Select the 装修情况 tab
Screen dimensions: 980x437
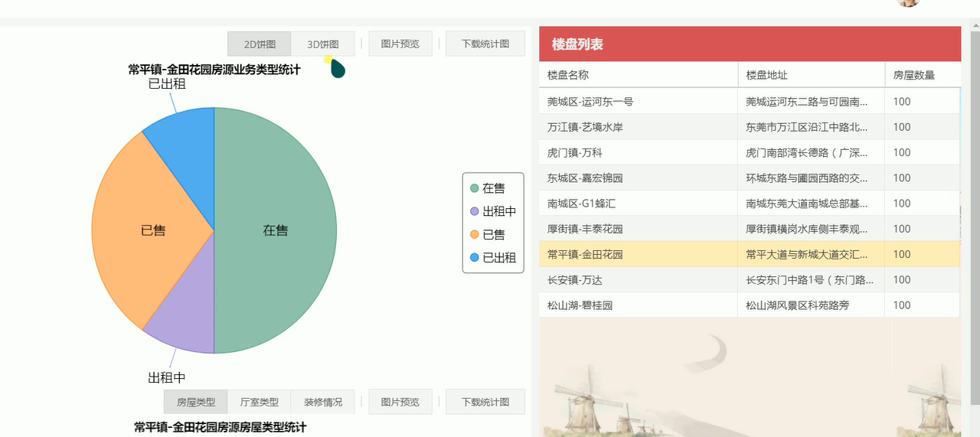point(323,402)
